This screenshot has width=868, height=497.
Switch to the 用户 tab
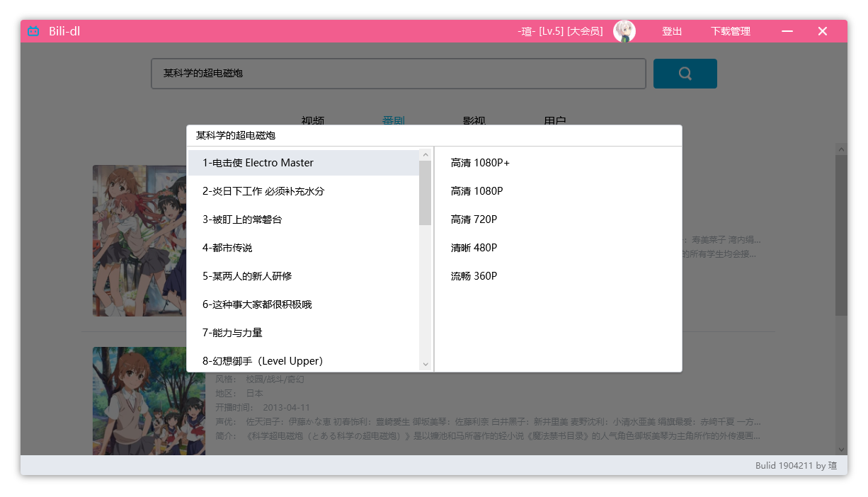pos(555,120)
